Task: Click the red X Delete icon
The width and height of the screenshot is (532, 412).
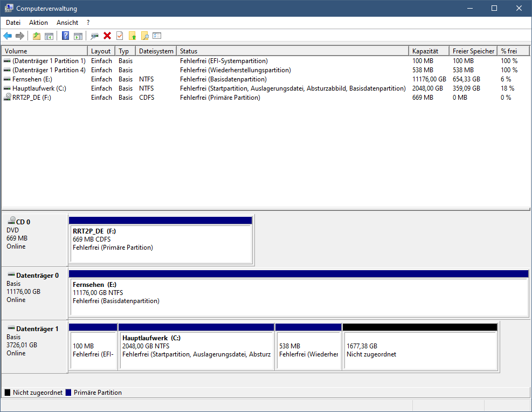Action: click(x=107, y=36)
